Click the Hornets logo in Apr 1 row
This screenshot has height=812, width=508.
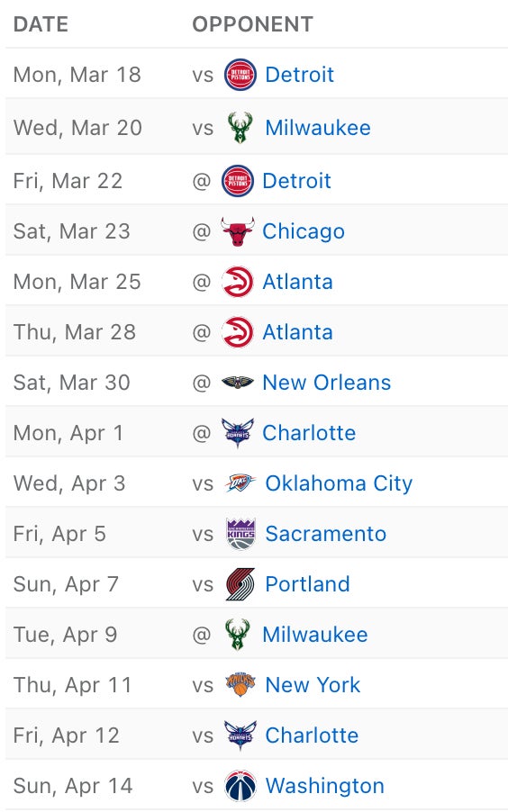238,433
